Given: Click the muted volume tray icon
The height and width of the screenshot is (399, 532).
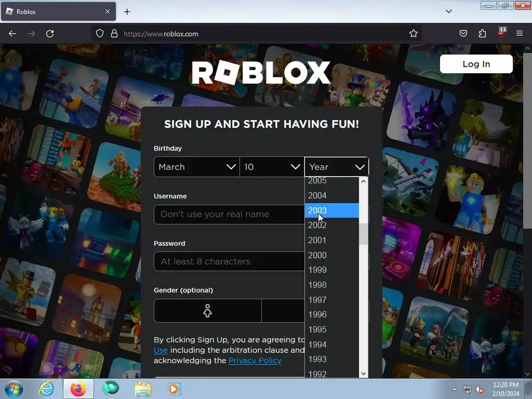Looking at the screenshot, I should tap(480, 390).
